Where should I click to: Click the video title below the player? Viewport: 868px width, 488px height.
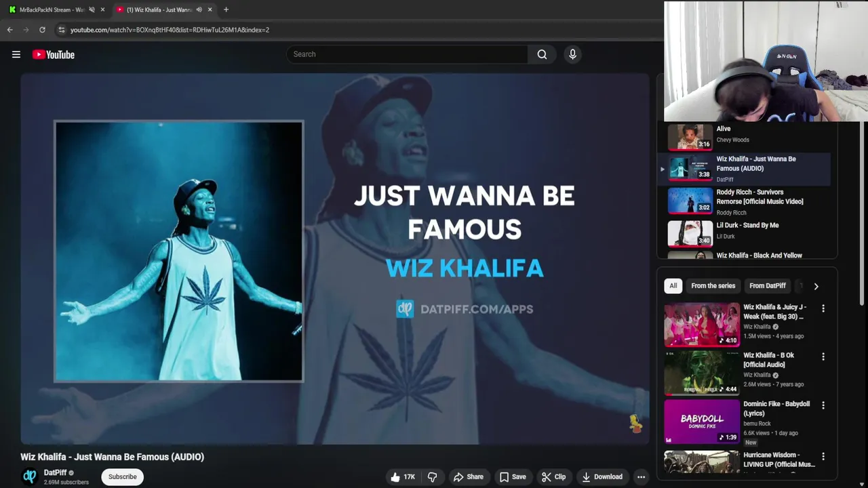(x=112, y=457)
